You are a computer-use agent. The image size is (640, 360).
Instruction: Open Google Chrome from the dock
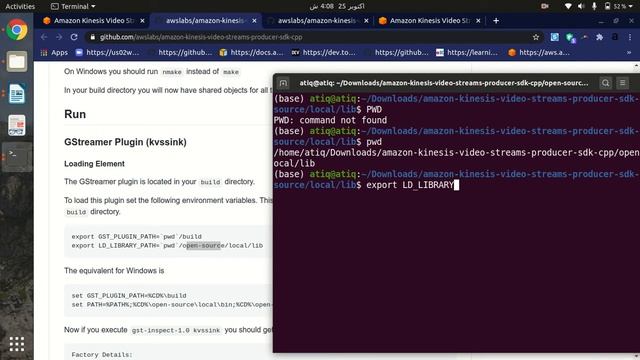pos(17,30)
